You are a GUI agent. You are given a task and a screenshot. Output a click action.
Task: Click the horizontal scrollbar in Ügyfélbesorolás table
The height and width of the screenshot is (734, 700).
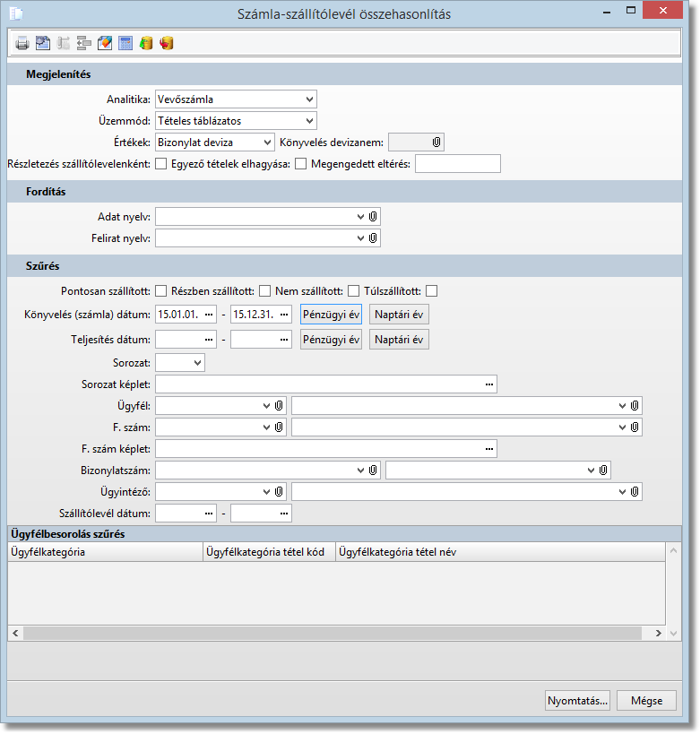(333, 633)
